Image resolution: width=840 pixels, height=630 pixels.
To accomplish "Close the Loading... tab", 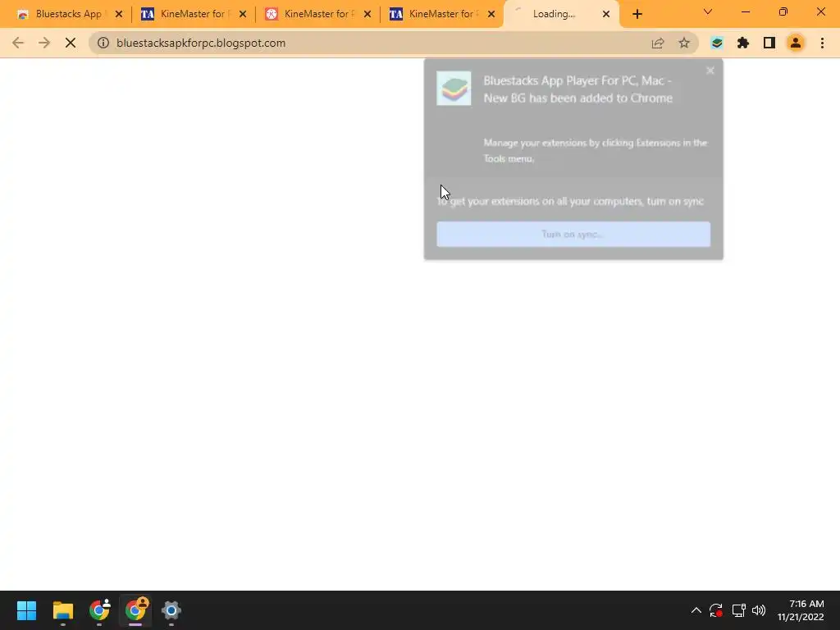I will (x=606, y=15).
